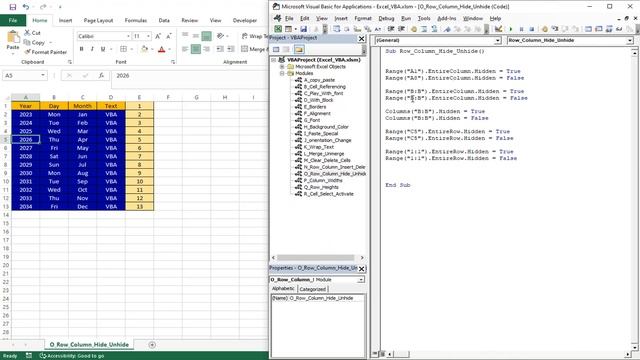Click the Outdent icon in VBA Edit toolbar
This screenshot has width=640, height=360.
click(x=401, y=29)
